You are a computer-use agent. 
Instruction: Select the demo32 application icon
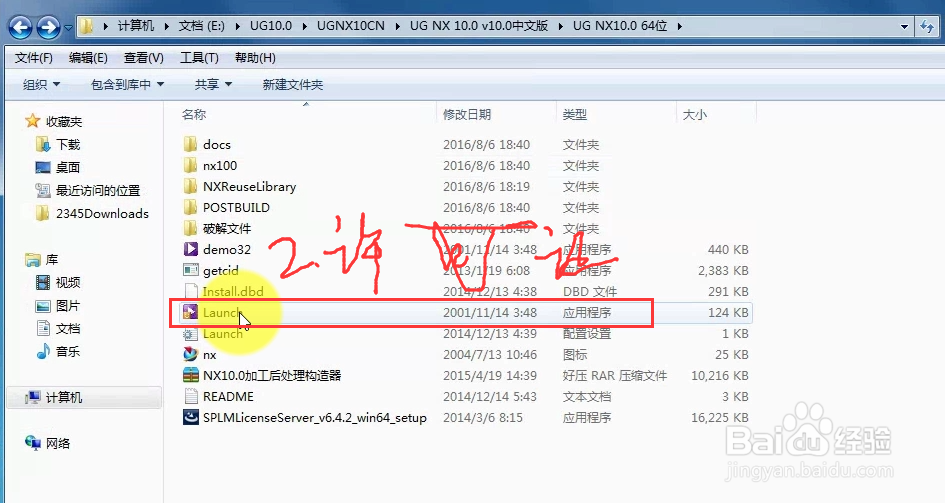pyautogui.click(x=190, y=249)
